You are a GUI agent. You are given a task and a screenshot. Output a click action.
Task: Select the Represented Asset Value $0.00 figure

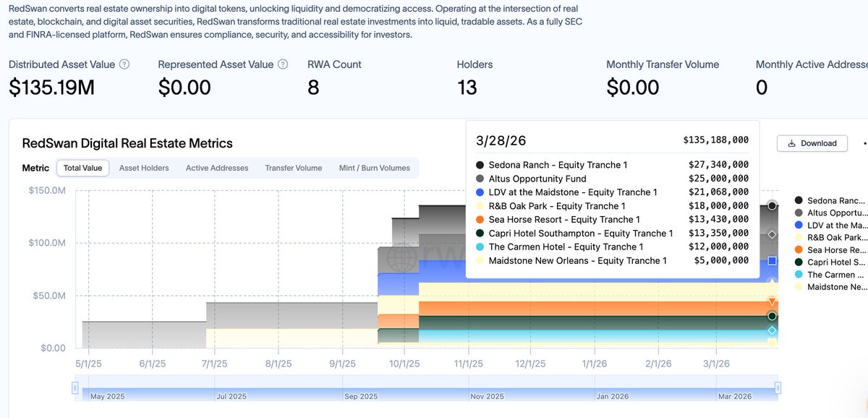[x=184, y=88]
